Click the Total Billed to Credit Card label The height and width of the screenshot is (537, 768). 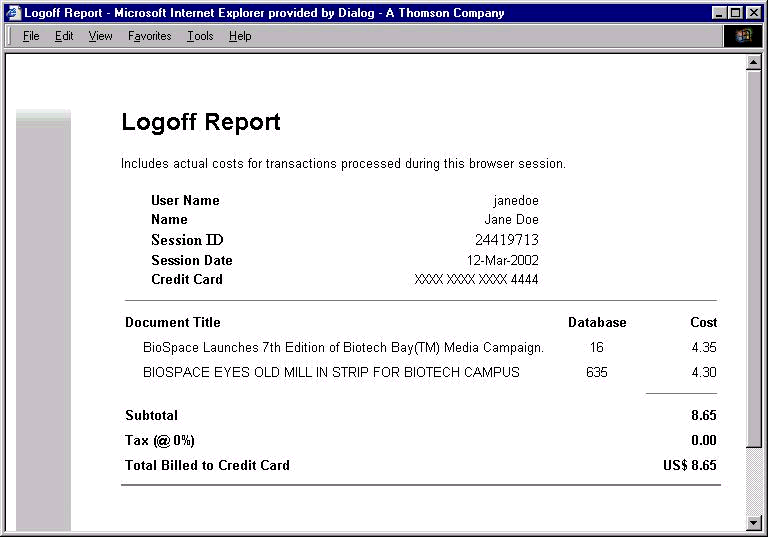point(207,465)
